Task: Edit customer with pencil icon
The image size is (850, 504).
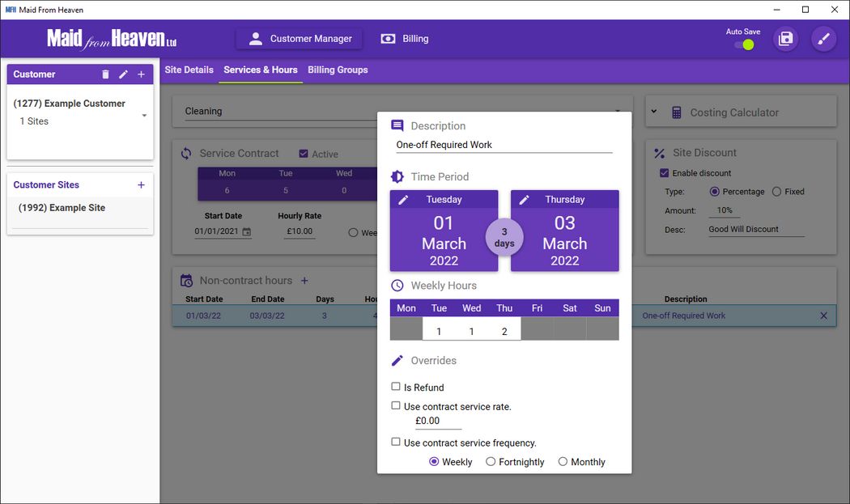Action: pyautogui.click(x=123, y=74)
